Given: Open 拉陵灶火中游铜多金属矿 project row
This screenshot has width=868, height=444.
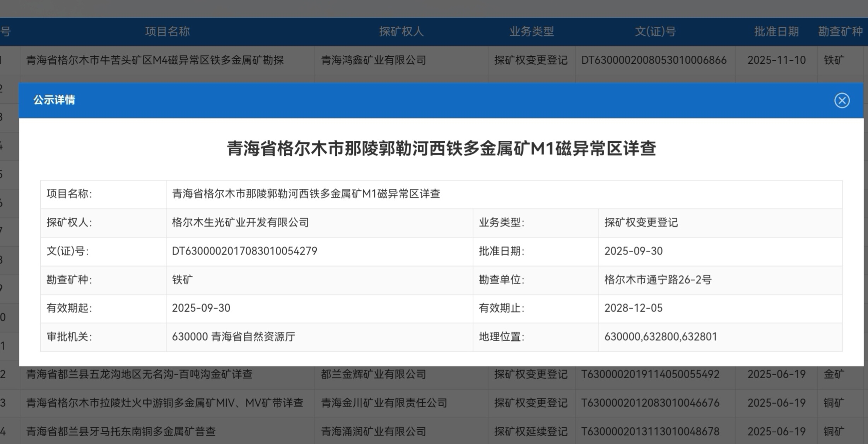Looking at the screenshot, I should tap(165, 403).
